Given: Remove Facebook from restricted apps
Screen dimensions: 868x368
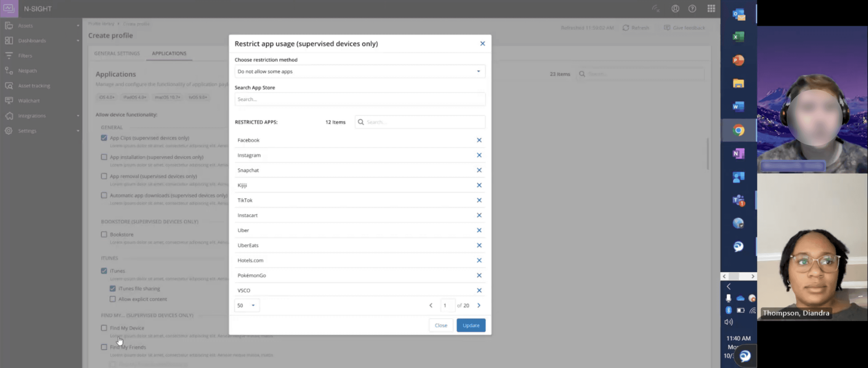Looking at the screenshot, I should click(x=479, y=140).
